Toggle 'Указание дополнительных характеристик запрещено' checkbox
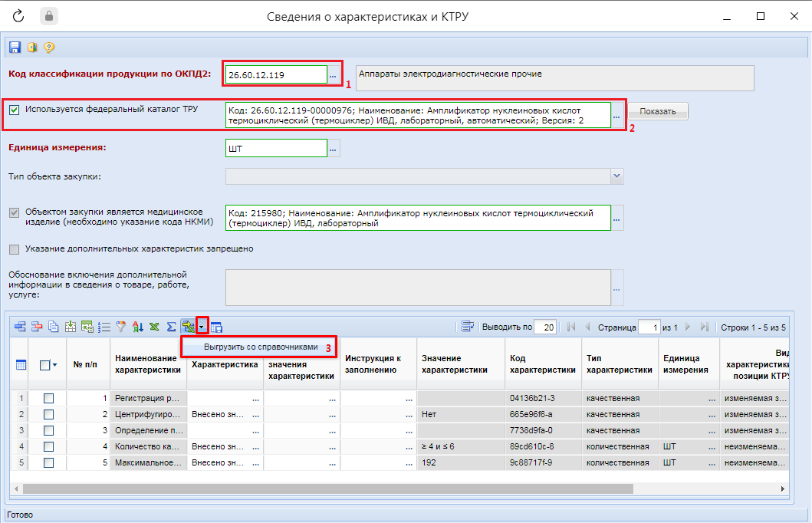 click(x=15, y=248)
